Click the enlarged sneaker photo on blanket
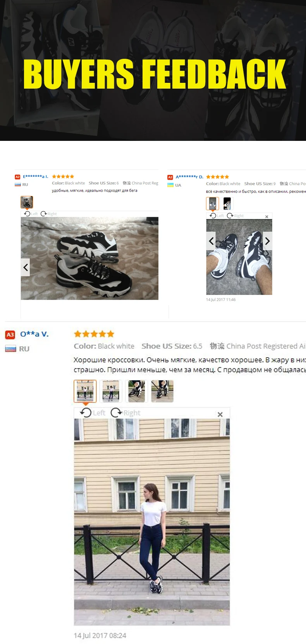The image size is (306, 644). click(x=89, y=258)
